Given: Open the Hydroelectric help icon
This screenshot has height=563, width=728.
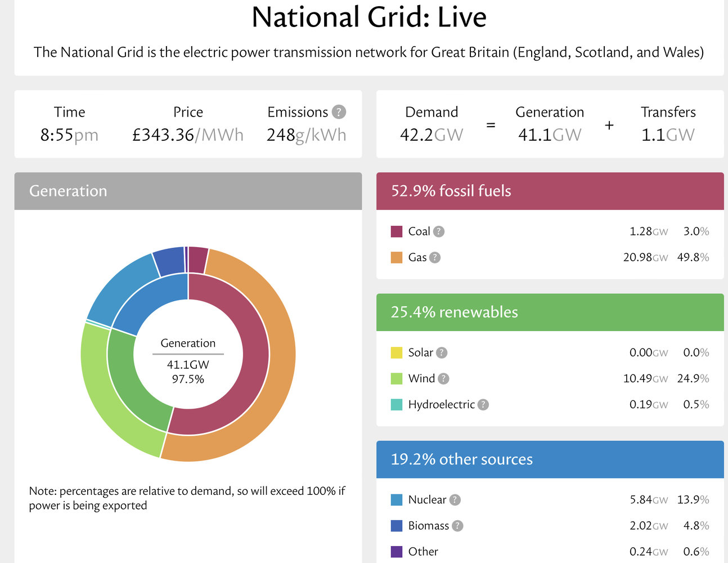Looking at the screenshot, I should (483, 404).
